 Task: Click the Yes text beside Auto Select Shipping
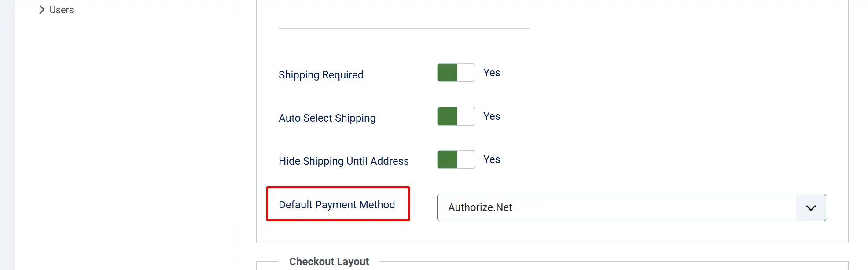492,116
